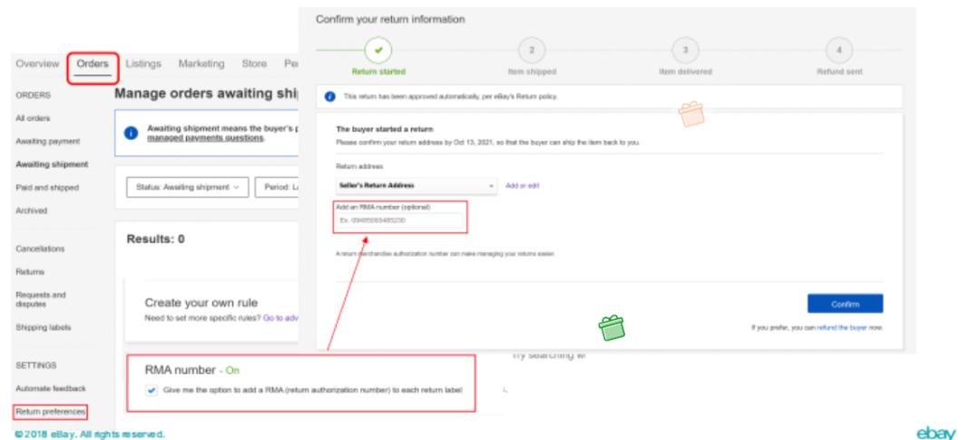Screen dimensions: 980x440
Task: Click the info icon in Awaiting shipment banner
Action: click(x=132, y=132)
